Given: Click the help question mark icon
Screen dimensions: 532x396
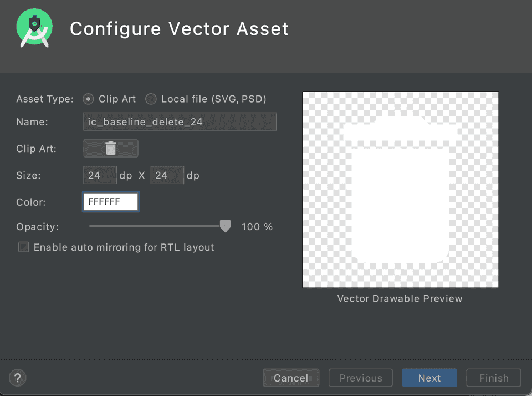Looking at the screenshot, I should 17,378.
